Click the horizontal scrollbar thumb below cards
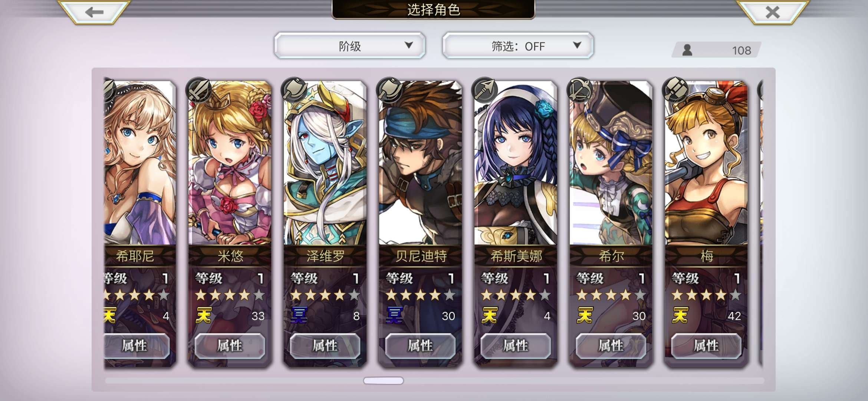This screenshot has height=401, width=868. pyautogui.click(x=384, y=381)
